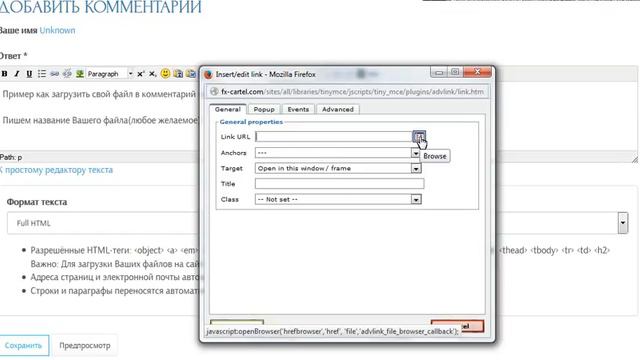Click the Firefox logo in the dialog title bar
This screenshot has height=360, width=640.
coord(209,74)
